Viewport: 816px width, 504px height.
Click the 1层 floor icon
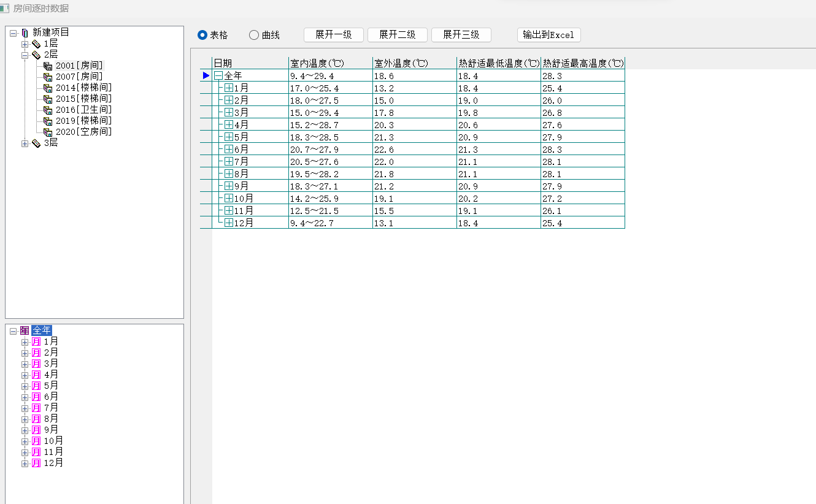36,44
